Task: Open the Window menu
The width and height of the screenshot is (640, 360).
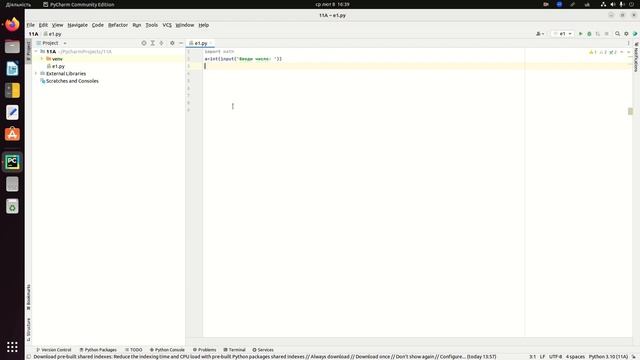Action: [185, 25]
